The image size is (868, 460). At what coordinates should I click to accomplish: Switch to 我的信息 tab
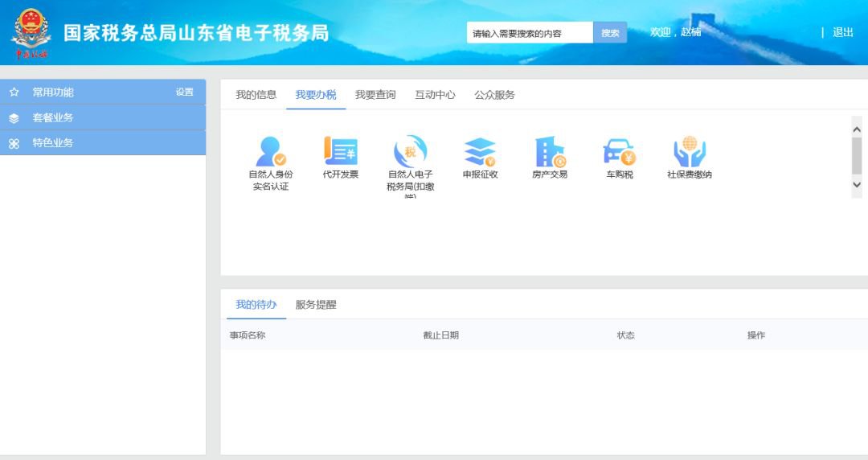coord(256,95)
